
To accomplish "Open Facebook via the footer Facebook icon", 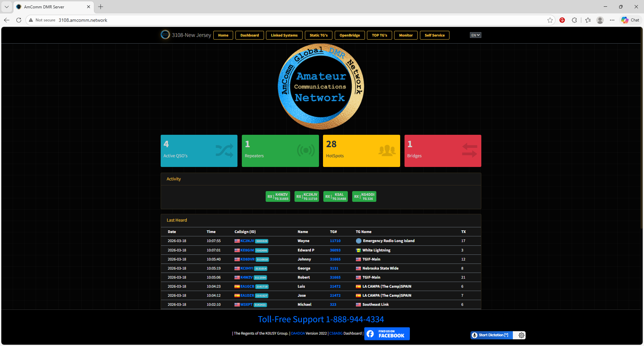I will click(x=370, y=334).
